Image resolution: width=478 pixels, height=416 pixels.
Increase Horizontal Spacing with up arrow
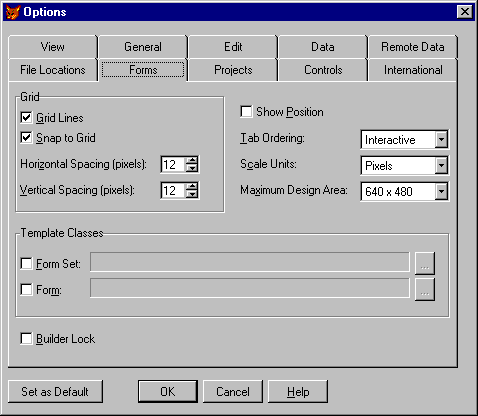(192, 160)
